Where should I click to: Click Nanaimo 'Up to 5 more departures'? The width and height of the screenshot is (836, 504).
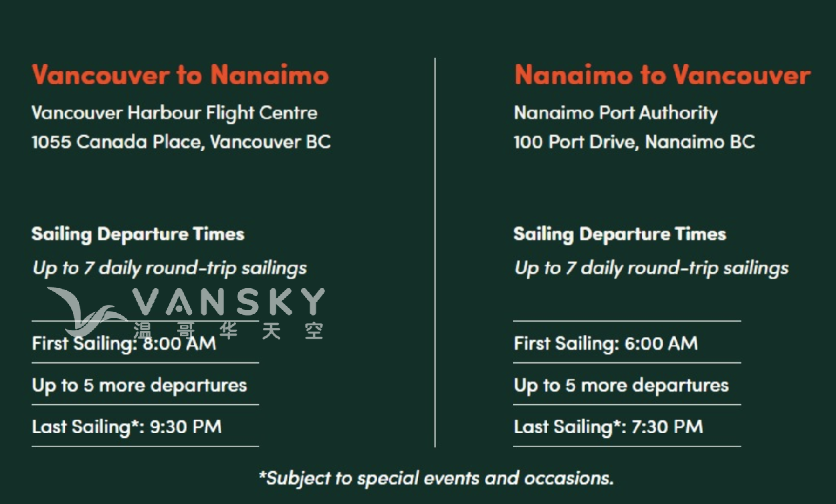click(621, 386)
